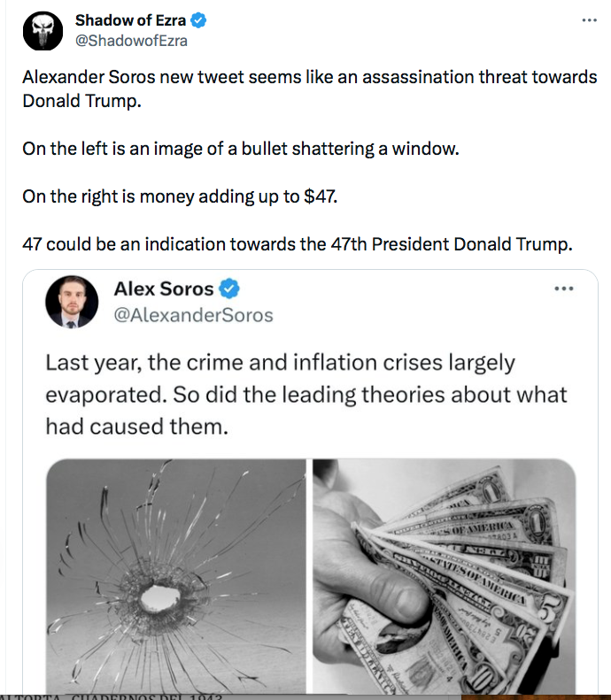Click the line mentioning the 47th President
611x700 pixels.
point(298,244)
